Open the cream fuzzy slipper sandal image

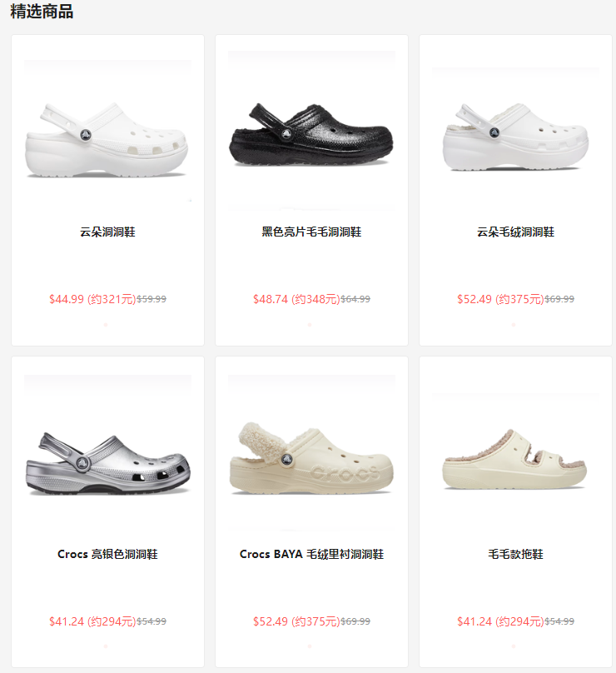515,453
